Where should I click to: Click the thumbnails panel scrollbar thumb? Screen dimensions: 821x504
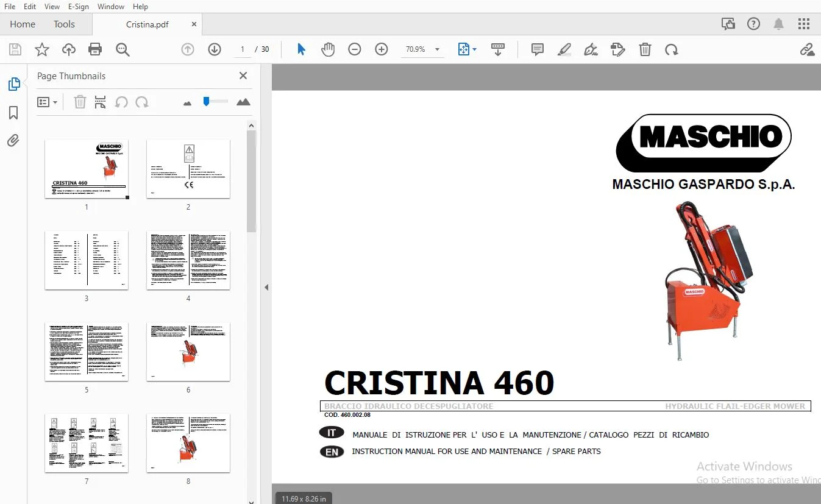[251, 181]
